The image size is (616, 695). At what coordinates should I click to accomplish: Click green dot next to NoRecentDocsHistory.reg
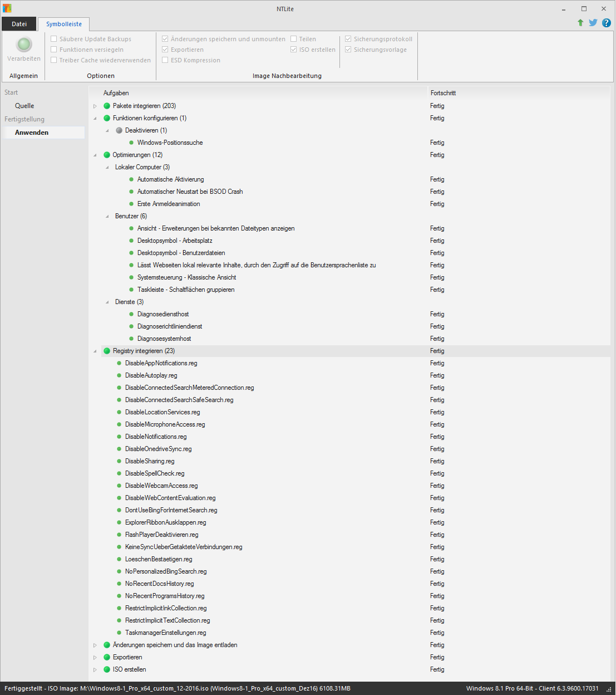point(119,584)
